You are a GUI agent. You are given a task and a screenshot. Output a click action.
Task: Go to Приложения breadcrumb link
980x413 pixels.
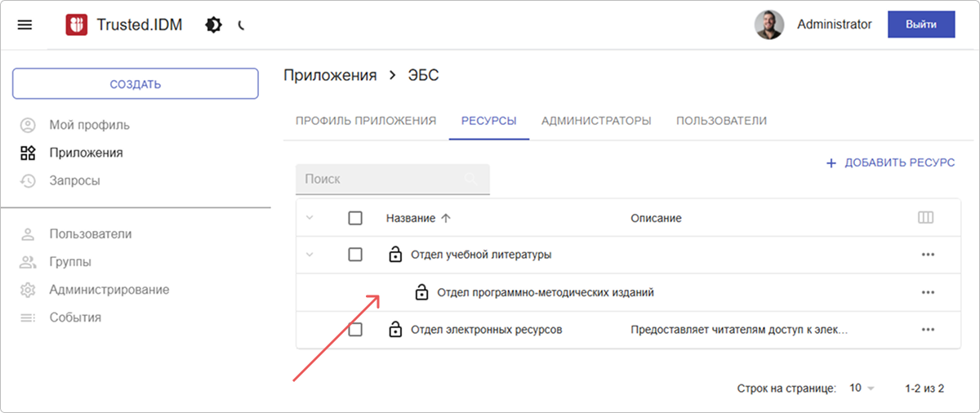click(330, 75)
